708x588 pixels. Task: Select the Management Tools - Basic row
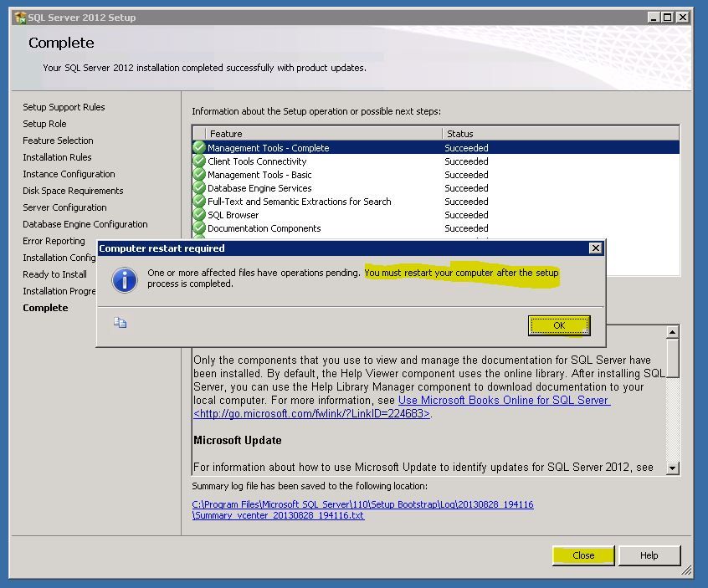click(x=436, y=175)
